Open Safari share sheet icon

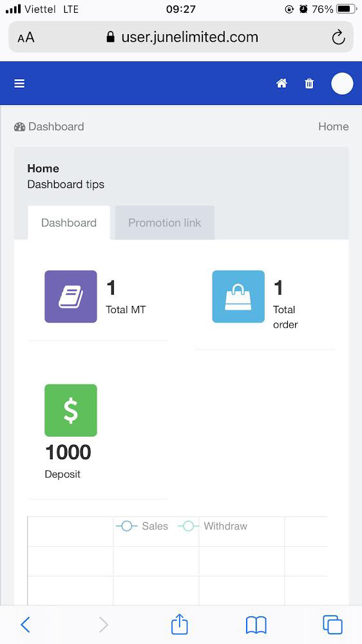coord(179,624)
